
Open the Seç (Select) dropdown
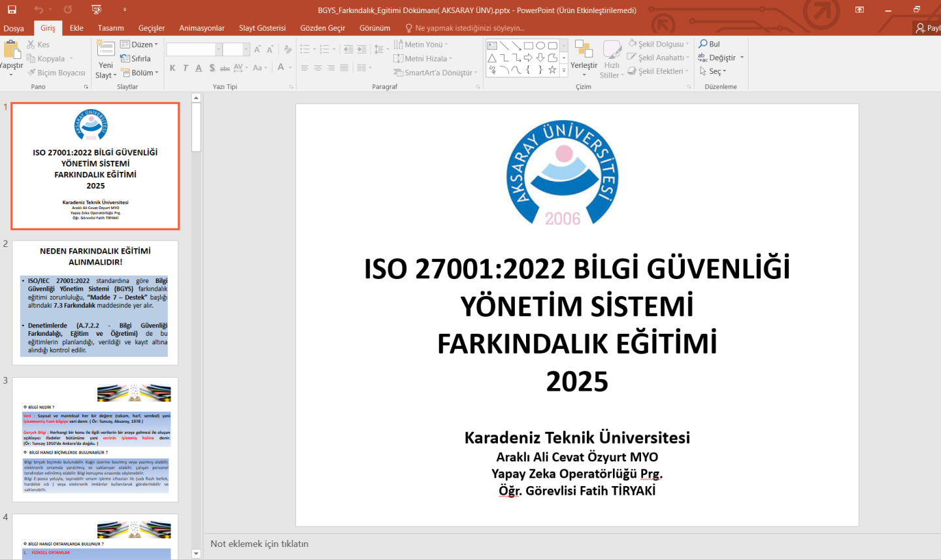tap(713, 71)
